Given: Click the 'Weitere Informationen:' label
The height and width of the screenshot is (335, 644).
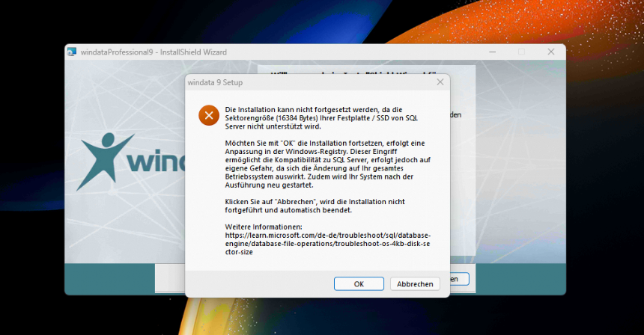Looking at the screenshot, I should pyautogui.click(x=264, y=227).
